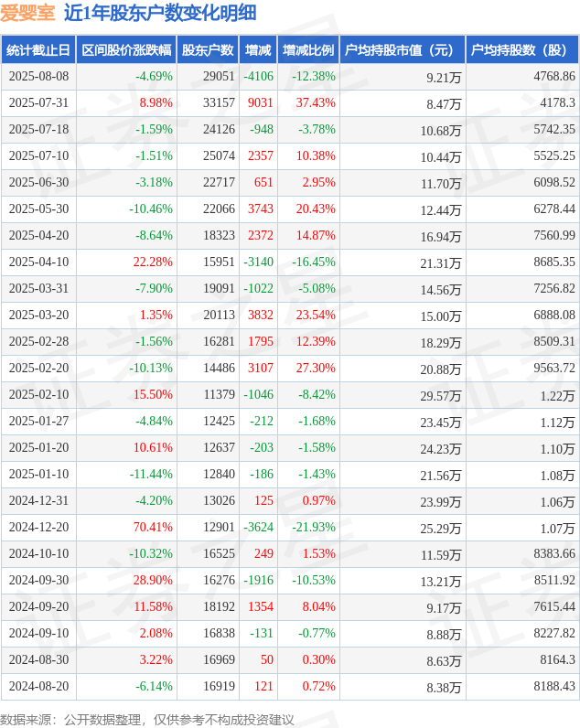Select the 2025-08-08 date row
The image size is (580, 728).
tap(38, 77)
